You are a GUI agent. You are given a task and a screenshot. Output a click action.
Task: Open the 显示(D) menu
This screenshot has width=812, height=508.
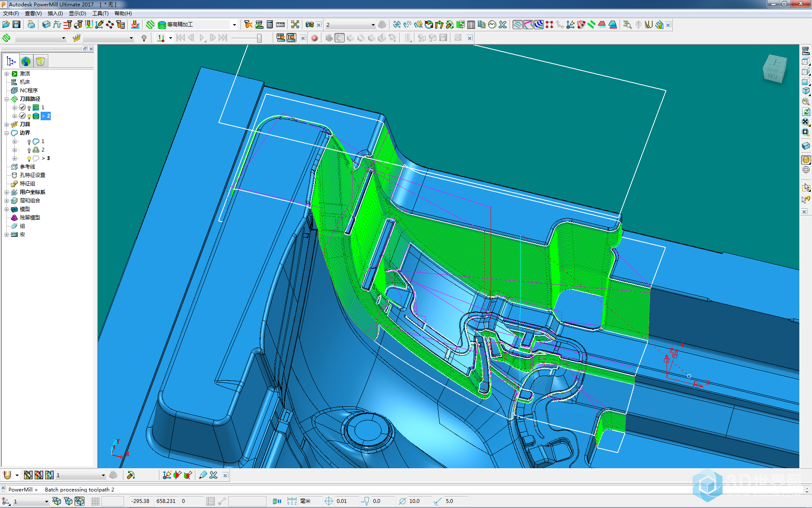coord(77,14)
